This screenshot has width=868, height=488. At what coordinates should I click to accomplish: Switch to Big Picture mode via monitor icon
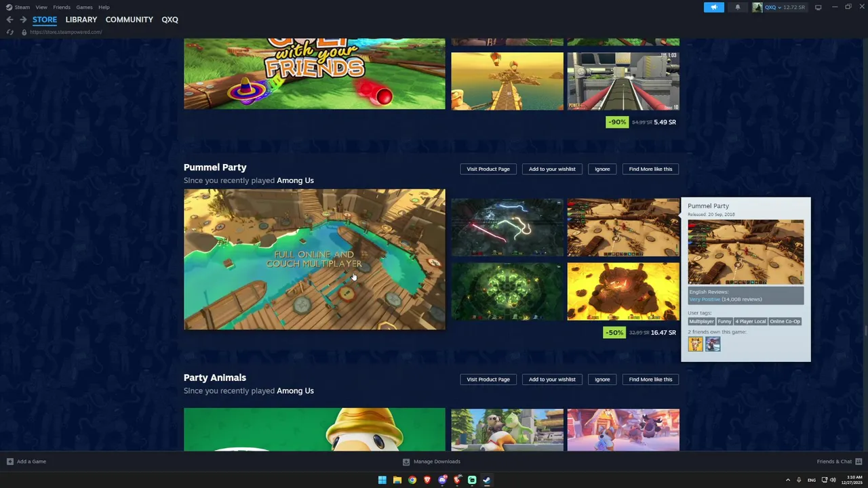[x=818, y=7]
